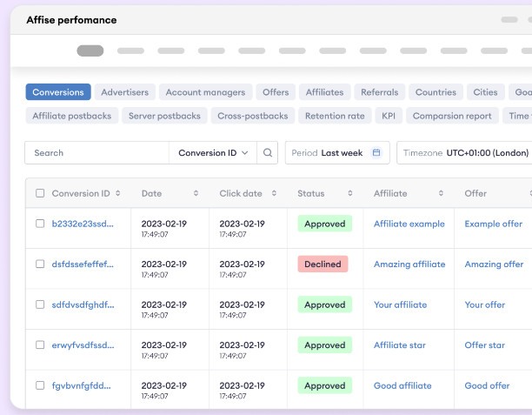Open the Example offer link
The width and height of the screenshot is (532, 415).
click(x=494, y=224)
